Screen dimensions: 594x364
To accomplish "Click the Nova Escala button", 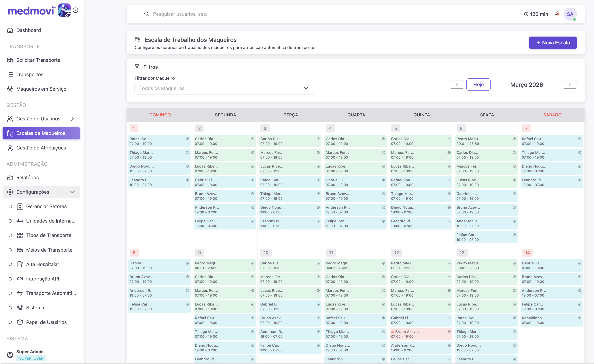I will pyautogui.click(x=553, y=43).
